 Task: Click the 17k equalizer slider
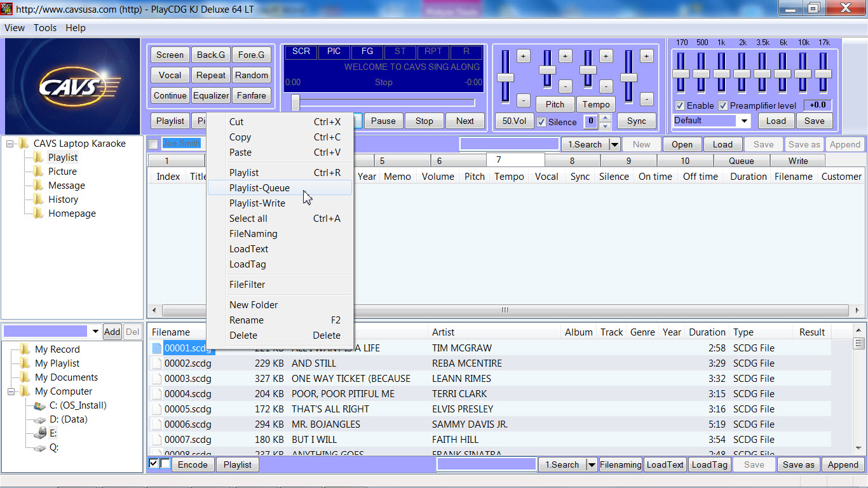(823, 74)
